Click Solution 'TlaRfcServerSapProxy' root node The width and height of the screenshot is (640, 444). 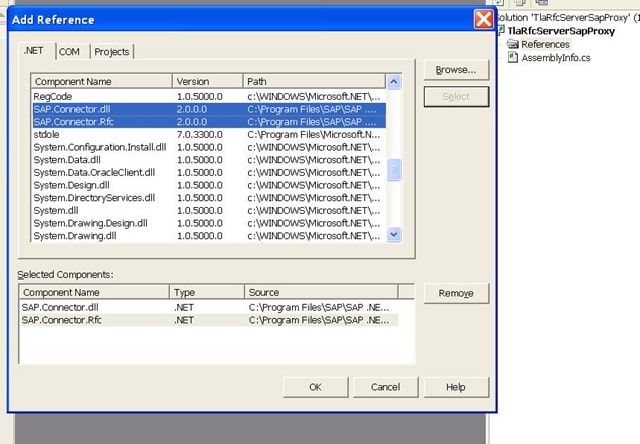[567, 18]
